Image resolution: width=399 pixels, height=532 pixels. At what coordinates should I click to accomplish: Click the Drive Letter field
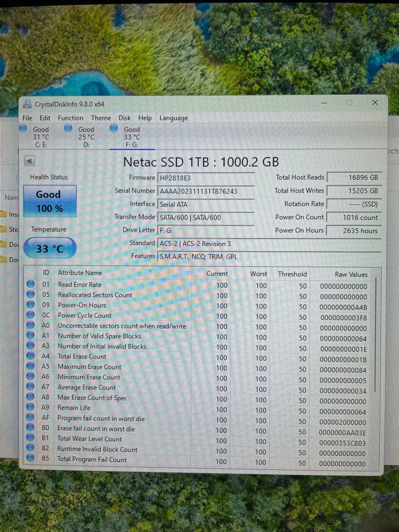[x=206, y=231]
